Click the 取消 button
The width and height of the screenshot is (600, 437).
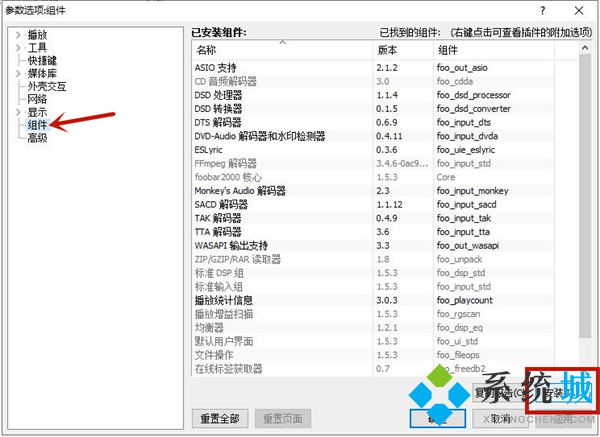pos(501,419)
